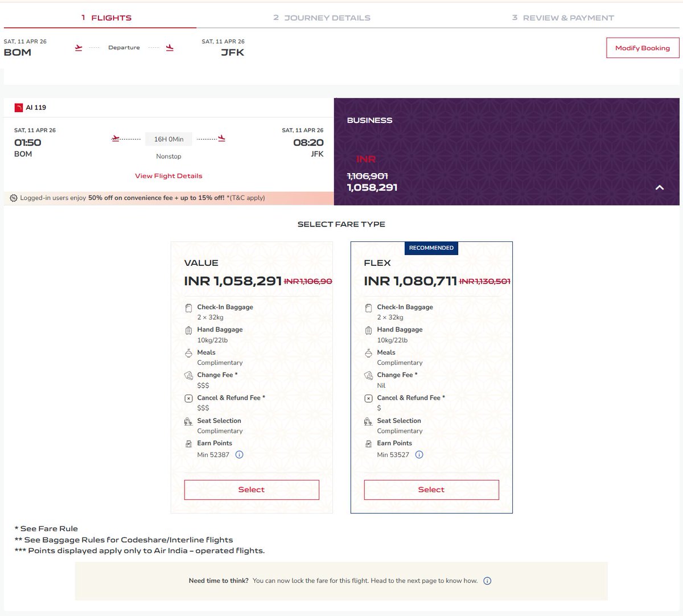The width and height of the screenshot is (683, 616).
Task: Click the discount badge icon in promo banner
Action: (x=14, y=198)
